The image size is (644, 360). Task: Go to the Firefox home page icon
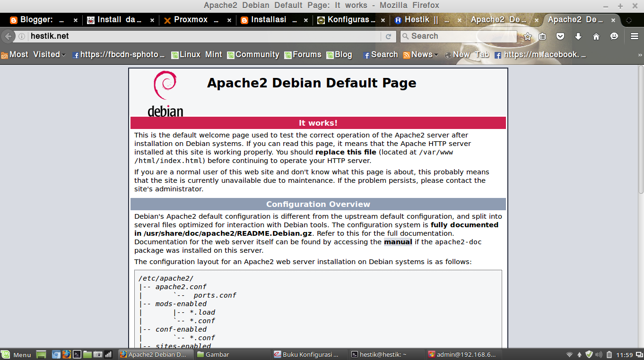[x=596, y=36]
